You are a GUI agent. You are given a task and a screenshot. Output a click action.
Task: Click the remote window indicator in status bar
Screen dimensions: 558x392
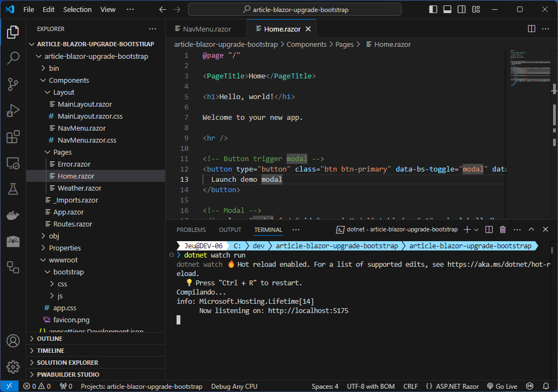(9, 387)
